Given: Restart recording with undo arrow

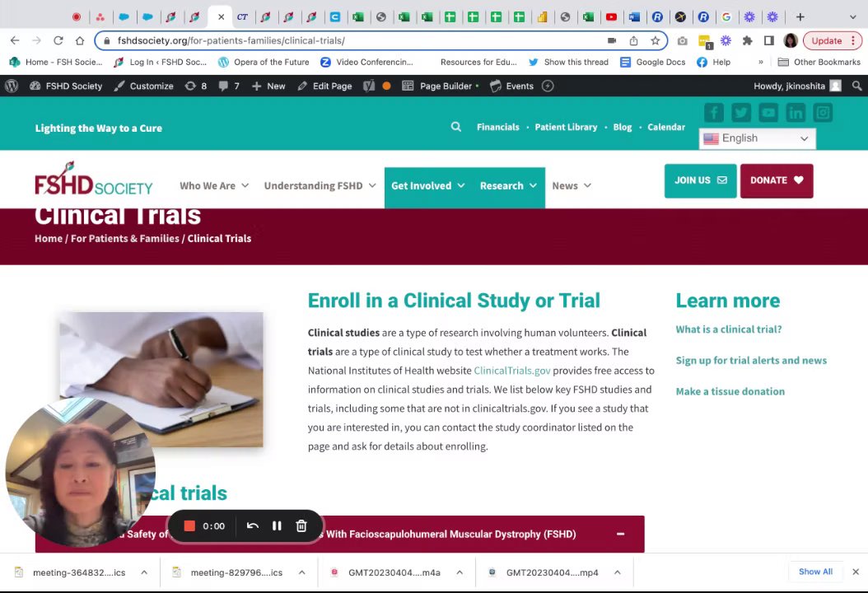Looking at the screenshot, I should click(253, 526).
